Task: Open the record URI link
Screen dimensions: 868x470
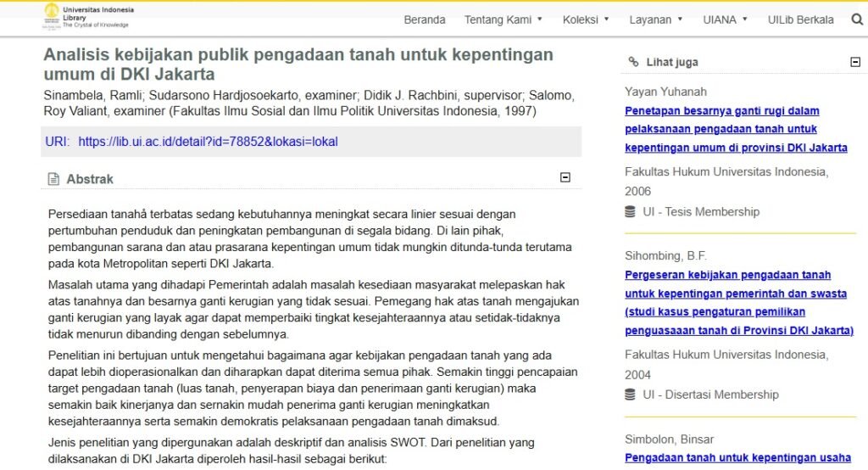Action: [x=208, y=142]
